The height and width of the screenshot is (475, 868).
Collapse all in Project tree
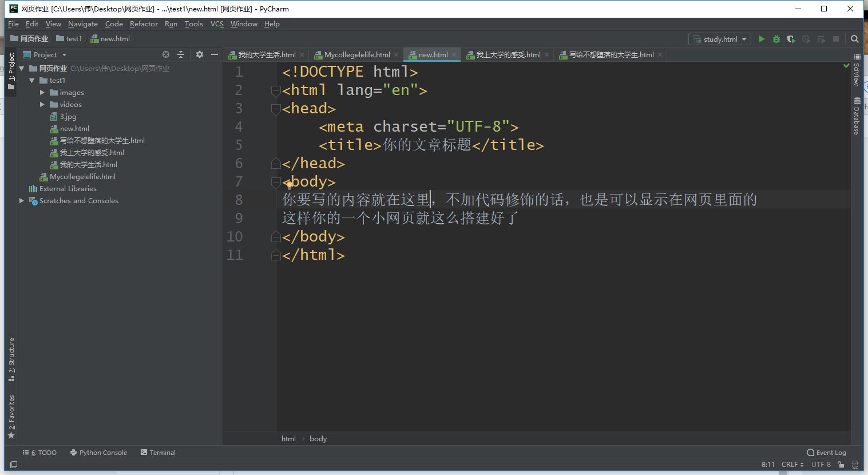[180, 54]
